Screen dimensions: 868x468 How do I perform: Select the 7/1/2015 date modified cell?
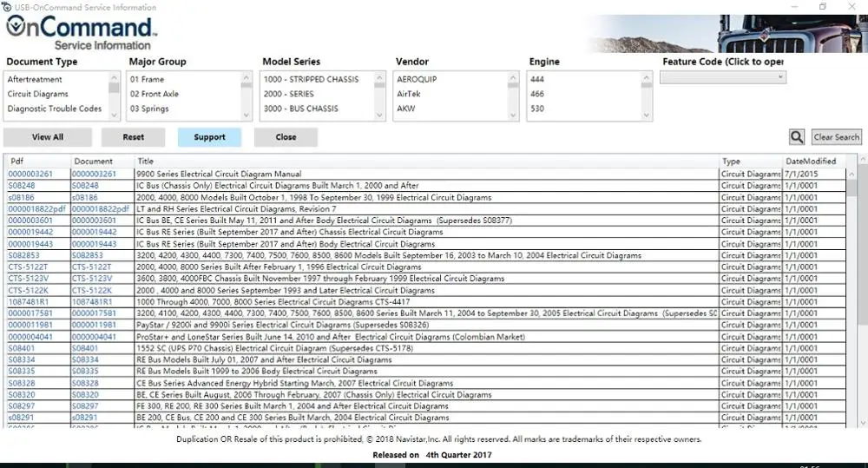[801, 174]
